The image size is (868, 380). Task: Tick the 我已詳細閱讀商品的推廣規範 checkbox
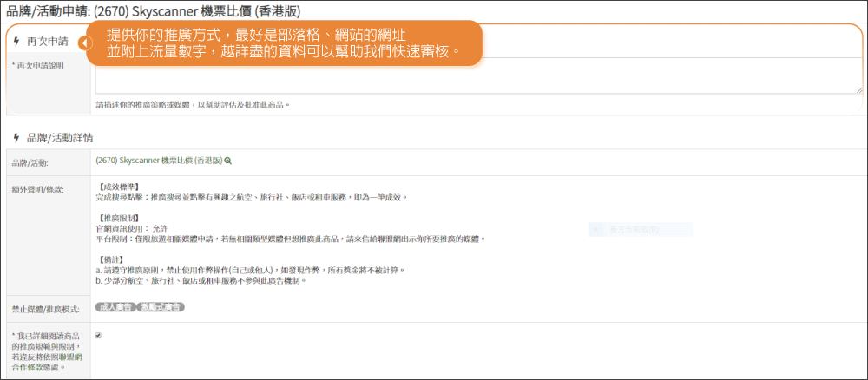coord(99,335)
